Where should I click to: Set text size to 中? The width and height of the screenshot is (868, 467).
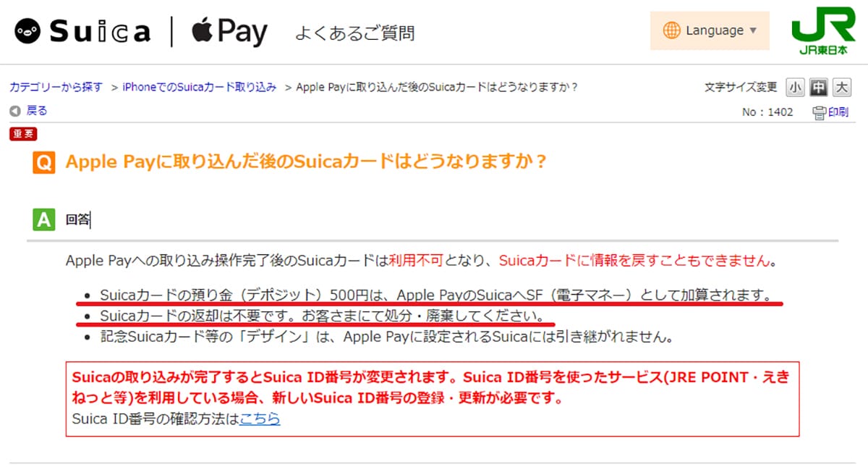click(819, 88)
